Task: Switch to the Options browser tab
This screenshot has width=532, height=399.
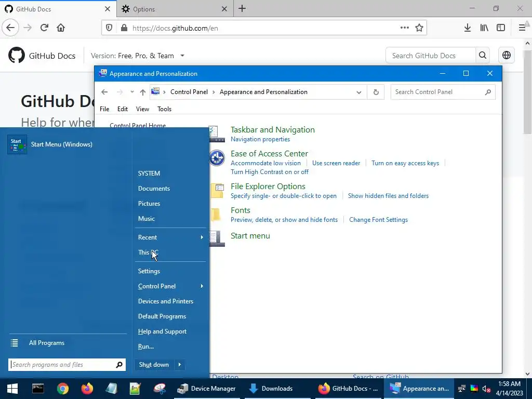Action: point(175,9)
